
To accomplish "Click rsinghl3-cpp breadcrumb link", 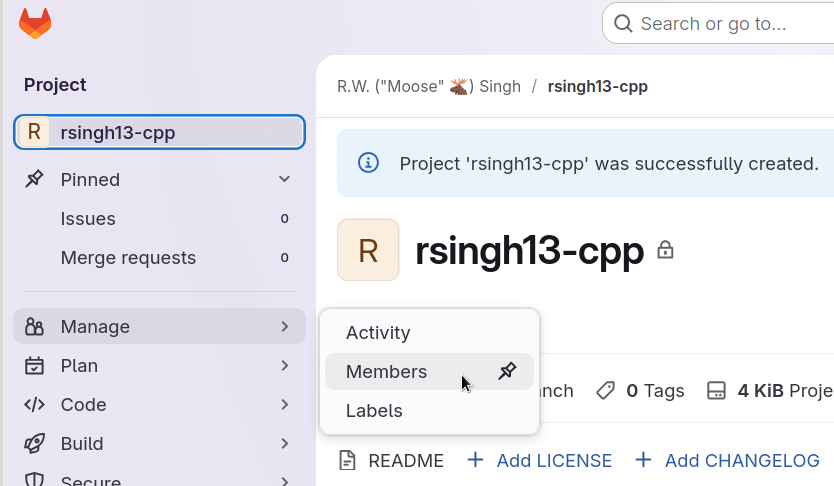I will click(597, 86).
